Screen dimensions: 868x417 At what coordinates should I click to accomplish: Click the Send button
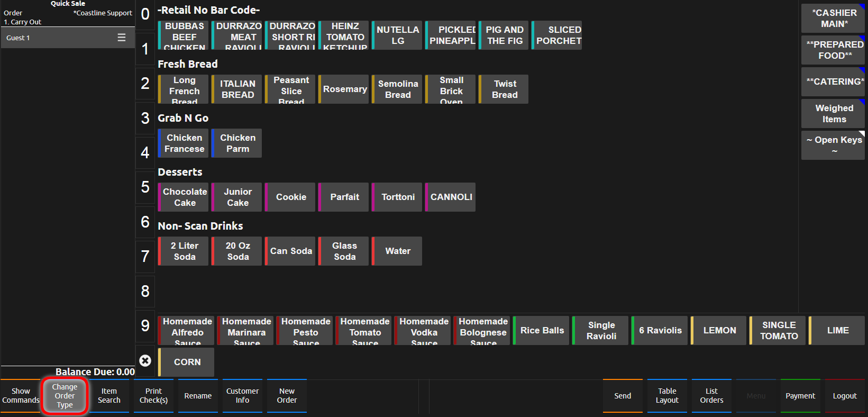click(x=623, y=396)
